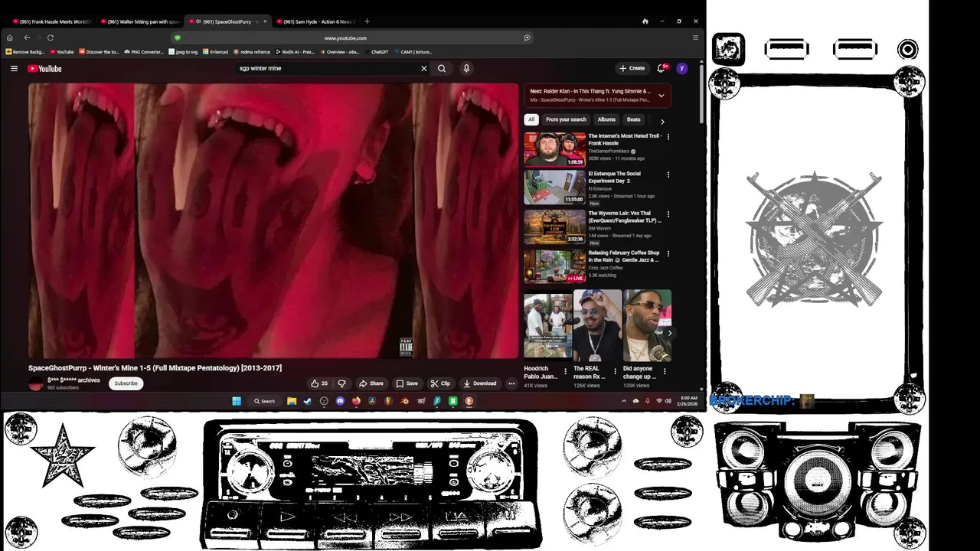Open Relaxing Coffee Shop live thumbnail
Image resolution: width=980 pixels, height=551 pixels.
pos(554,266)
